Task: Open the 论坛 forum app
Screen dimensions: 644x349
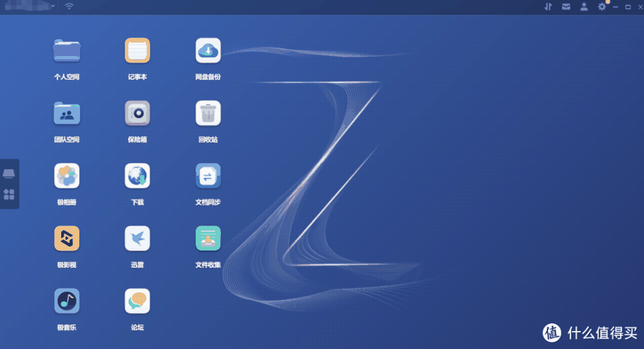Action: tap(137, 301)
